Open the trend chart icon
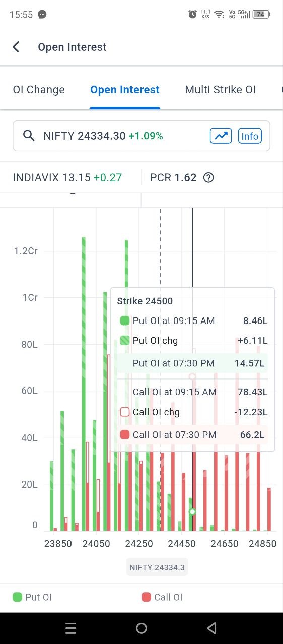Screen dimensions: 283x644 point(221,136)
